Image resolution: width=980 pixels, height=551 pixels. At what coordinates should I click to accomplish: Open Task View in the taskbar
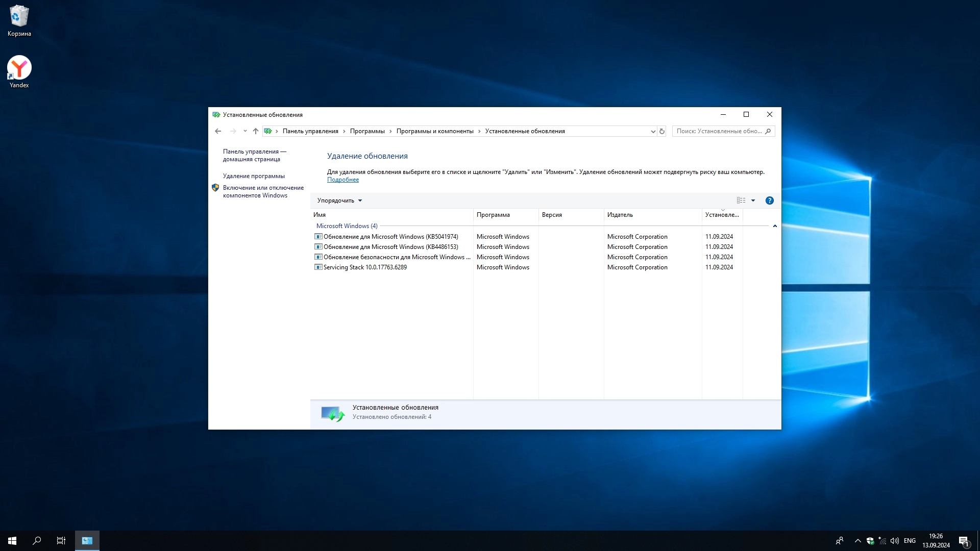(61, 541)
